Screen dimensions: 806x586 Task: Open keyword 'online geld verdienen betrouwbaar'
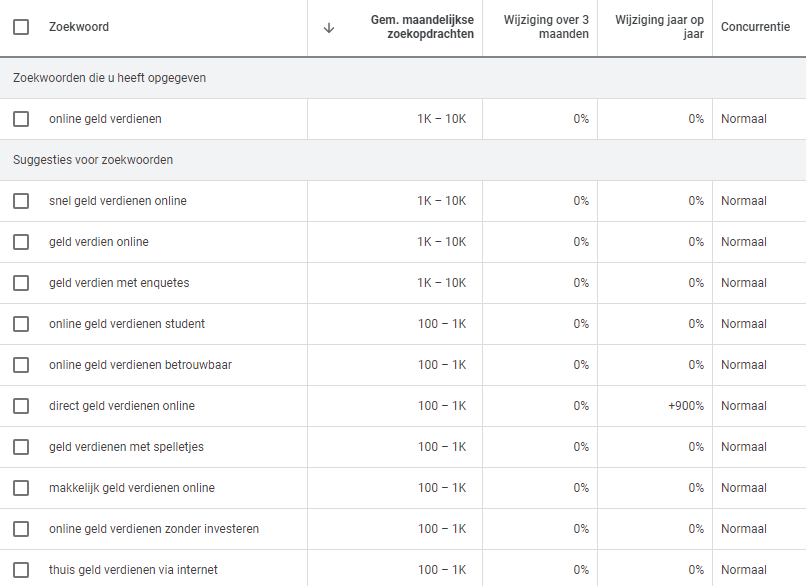pyautogui.click(x=140, y=365)
